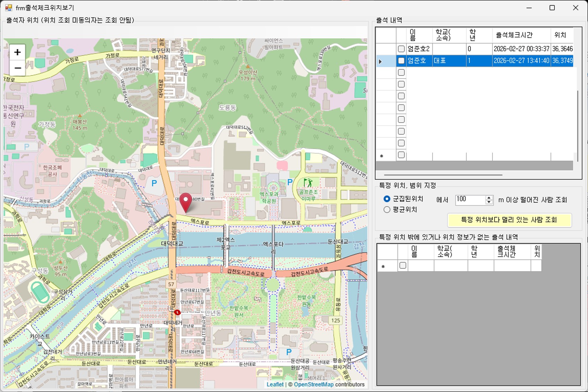Click the 특정 위치보다 멀리 있는 사람 조회 button
The height and width of the screenshot is (392, 588).
(509, 220)
